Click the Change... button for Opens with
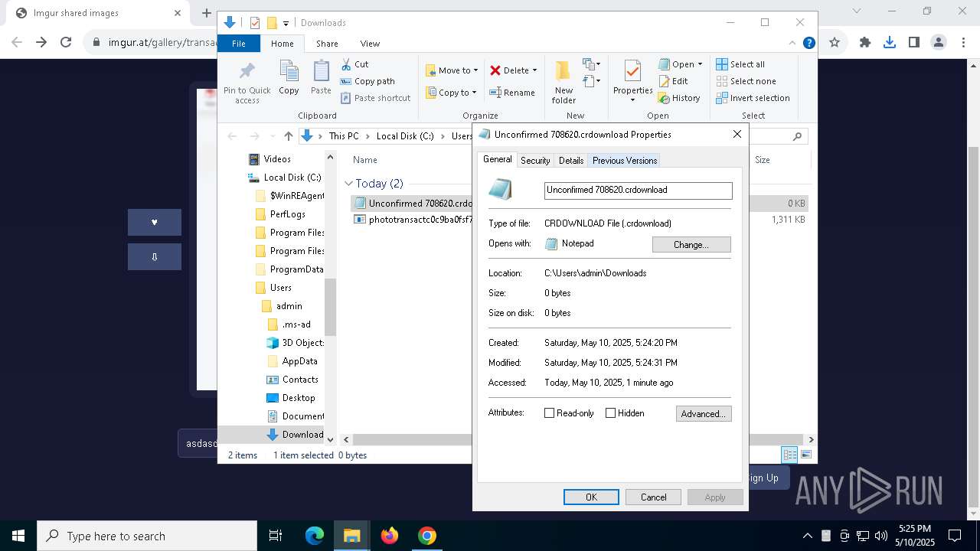This screenshot has width=980, height=551. [x=691, y=244]
